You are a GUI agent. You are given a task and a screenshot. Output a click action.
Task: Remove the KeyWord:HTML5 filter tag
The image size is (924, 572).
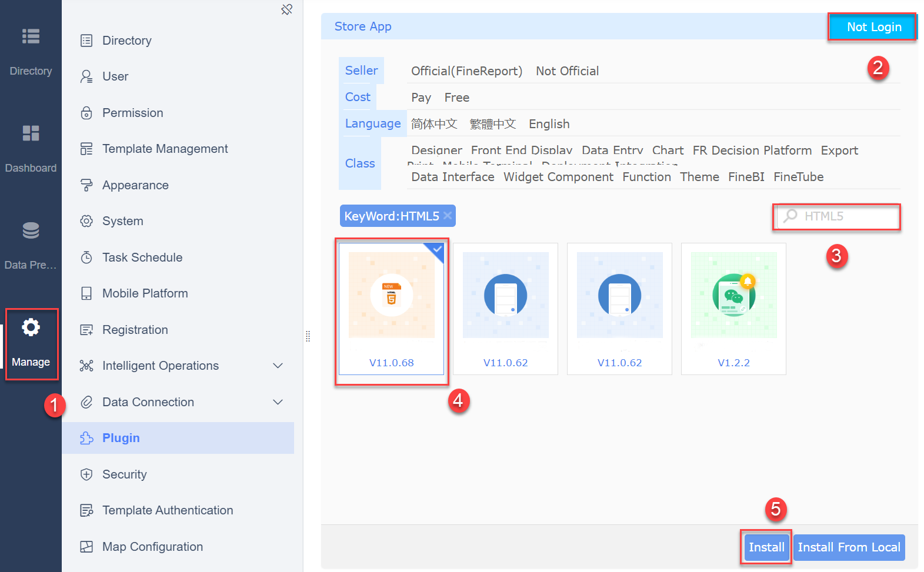(x=448, y=216)
